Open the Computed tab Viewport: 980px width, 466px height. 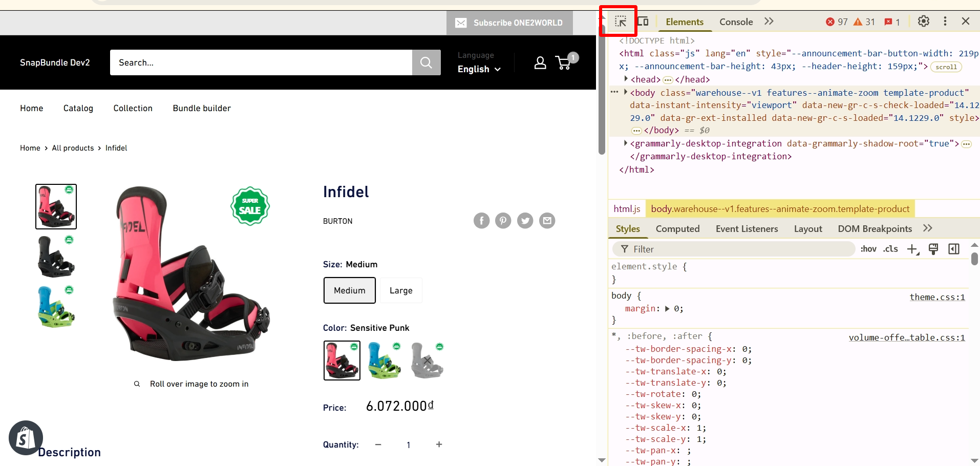coord(678,229)
